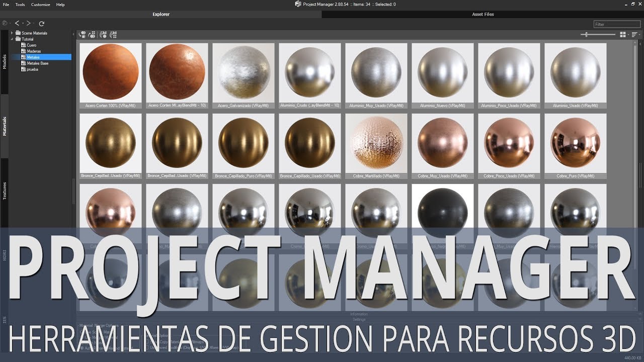
Task: Click the Scene Materials folder icon
Action: tap(18, 33)
